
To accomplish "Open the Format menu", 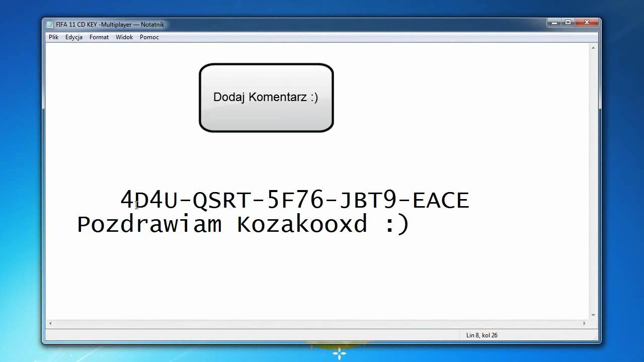I will tap(99, 37).
